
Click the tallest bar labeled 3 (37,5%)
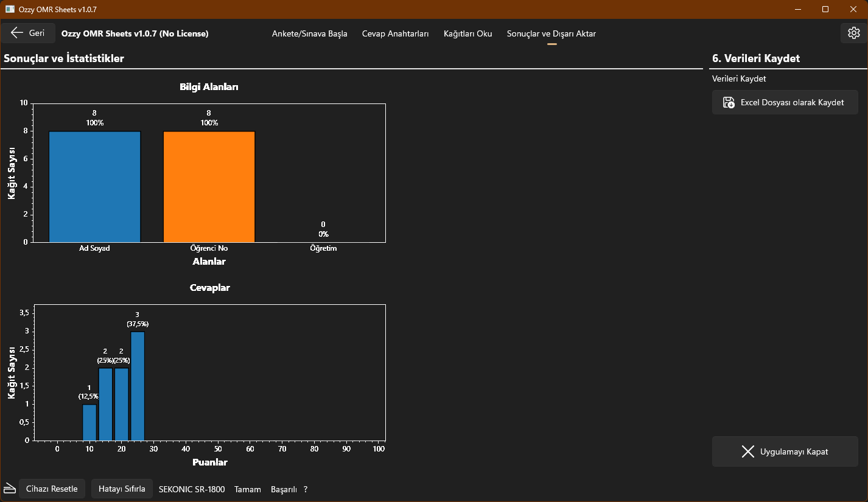coord(138,386)
